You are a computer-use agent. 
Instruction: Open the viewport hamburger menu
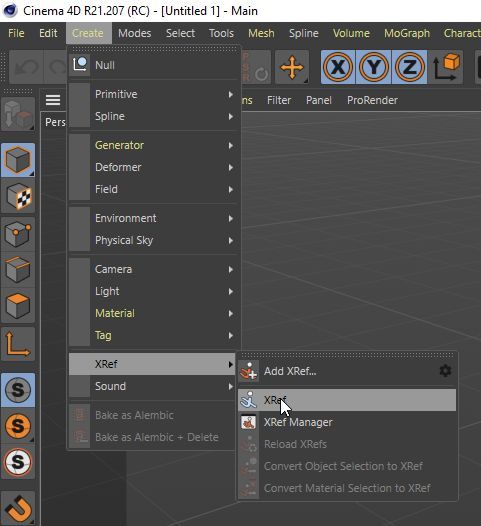[53, 100]
